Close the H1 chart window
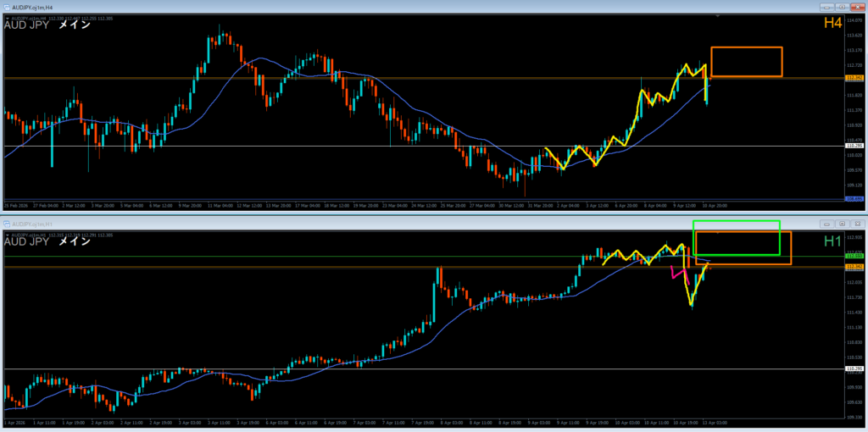Image resolution: width=868 pixels, height=432 pixels. [x=856, y=224]
